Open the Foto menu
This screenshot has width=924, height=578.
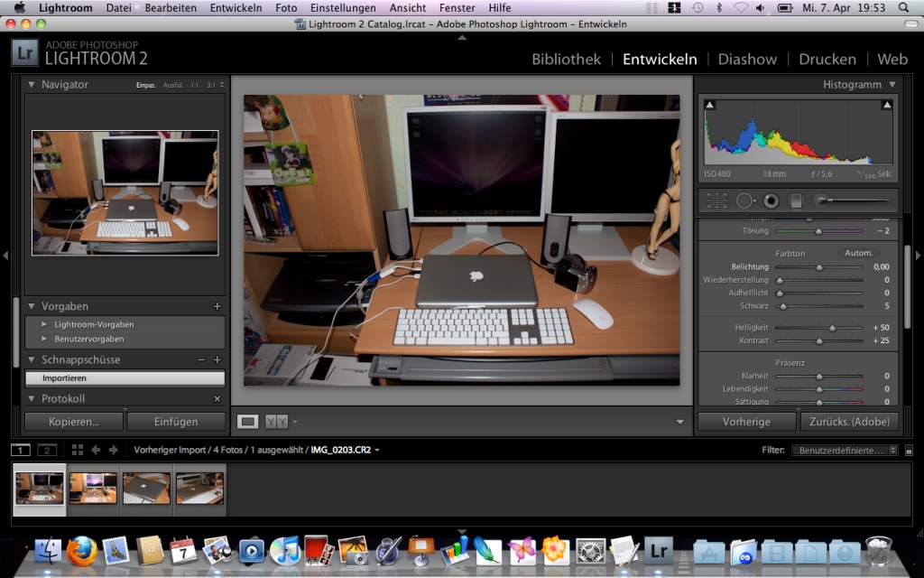pos(286,7)
